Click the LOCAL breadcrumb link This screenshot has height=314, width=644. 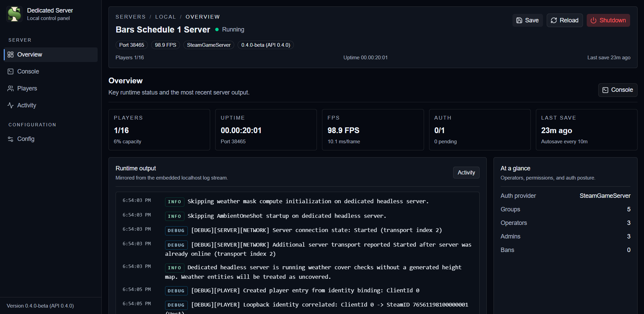165,17
